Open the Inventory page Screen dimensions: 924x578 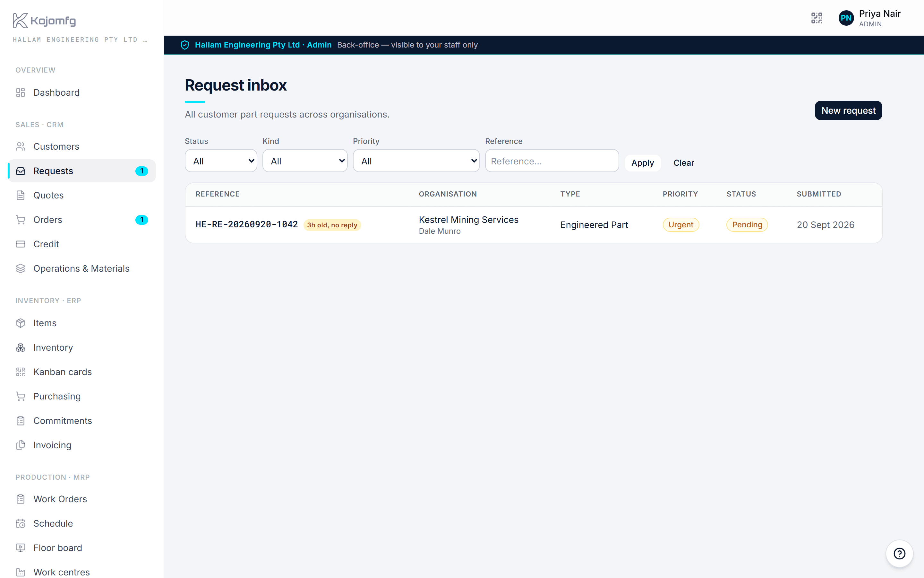click(82, 347)
